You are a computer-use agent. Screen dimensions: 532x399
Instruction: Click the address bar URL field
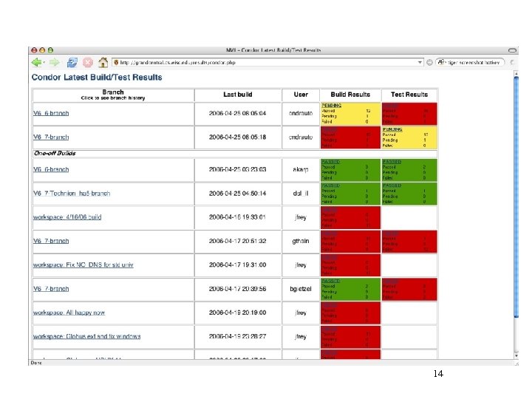coord(268,62)
